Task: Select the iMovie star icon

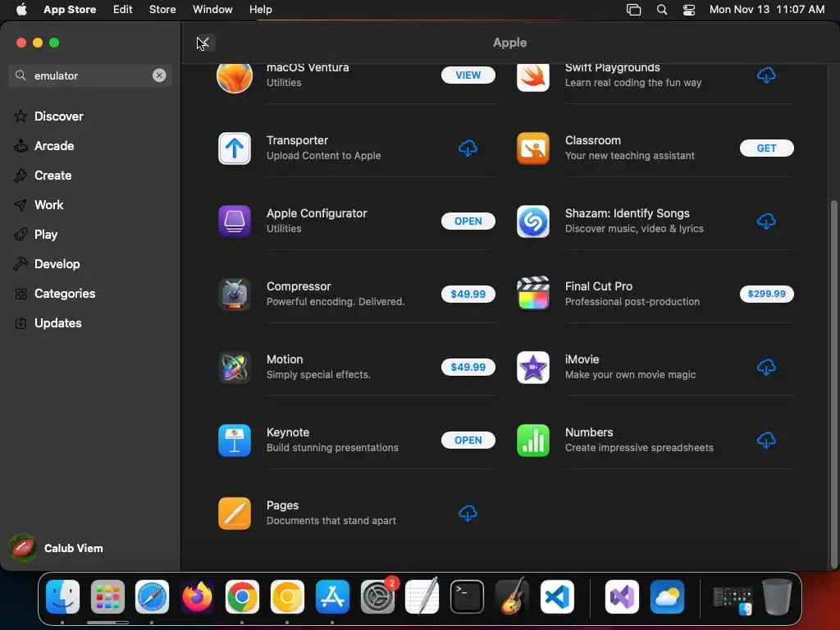Action: coord(532,367)
